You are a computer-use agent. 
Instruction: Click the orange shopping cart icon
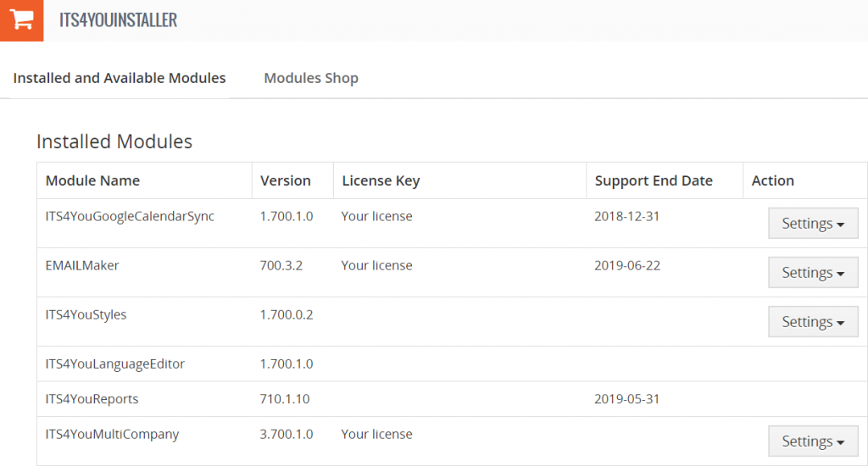click(21, 20)
